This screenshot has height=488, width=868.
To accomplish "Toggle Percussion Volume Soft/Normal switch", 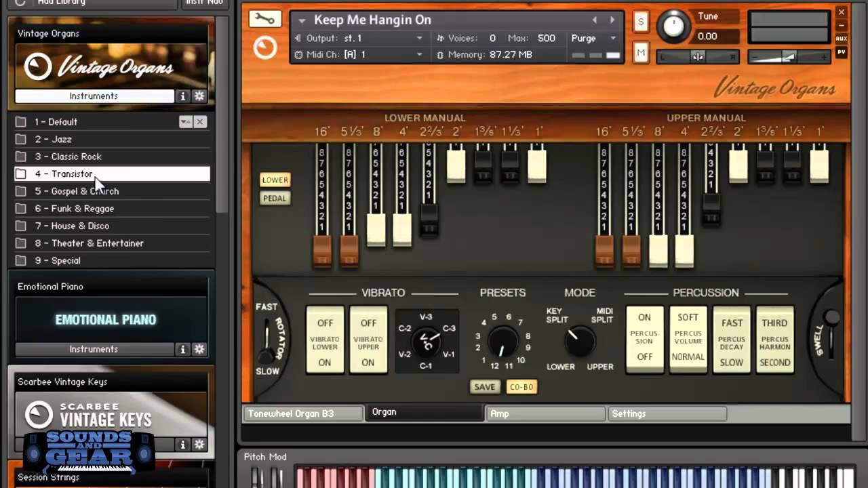I will tap(688, 339).
